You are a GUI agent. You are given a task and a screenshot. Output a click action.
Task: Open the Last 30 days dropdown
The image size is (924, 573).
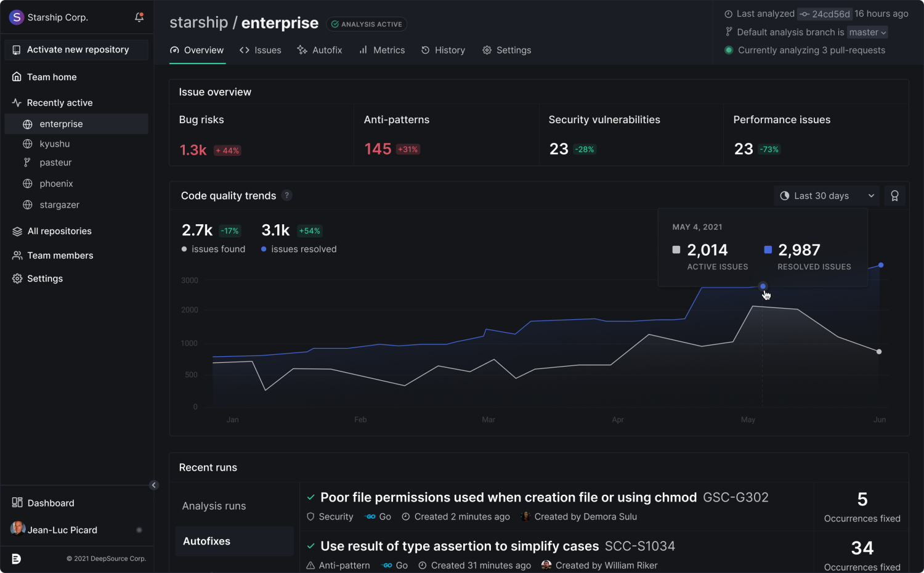click(x=827, y=196)
